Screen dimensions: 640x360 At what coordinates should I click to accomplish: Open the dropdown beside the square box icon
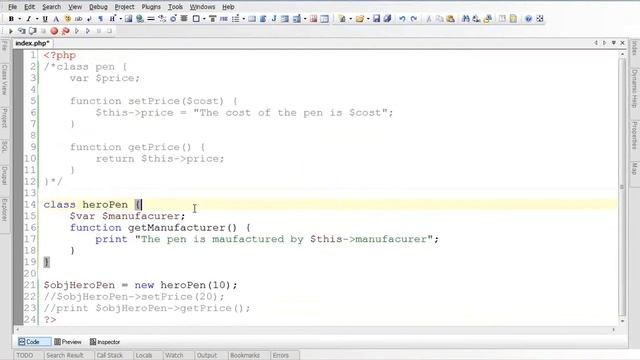(204, 19)
